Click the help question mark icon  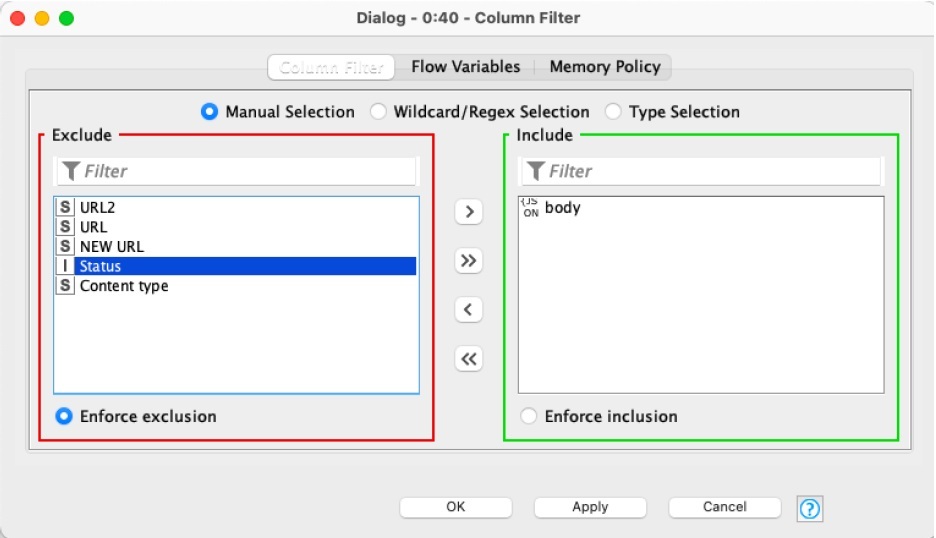[x=809, y=508]
